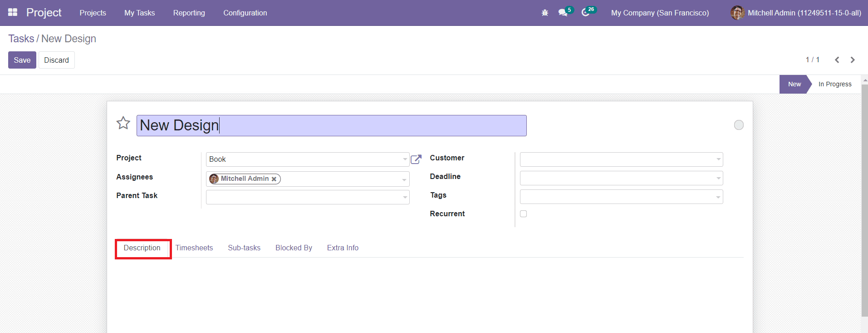Viewport: 868px width, 333px height.
Task: Open the Reporting menu
Action: coord(189,13)
